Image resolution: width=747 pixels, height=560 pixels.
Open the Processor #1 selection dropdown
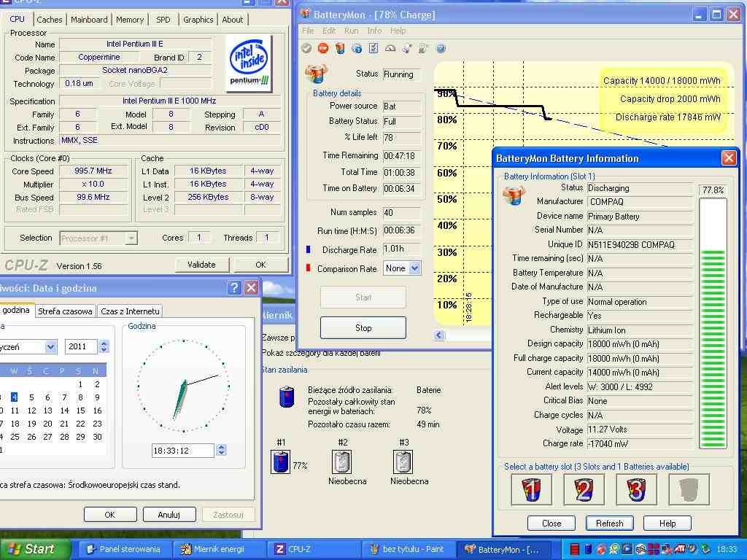(131, 238)
